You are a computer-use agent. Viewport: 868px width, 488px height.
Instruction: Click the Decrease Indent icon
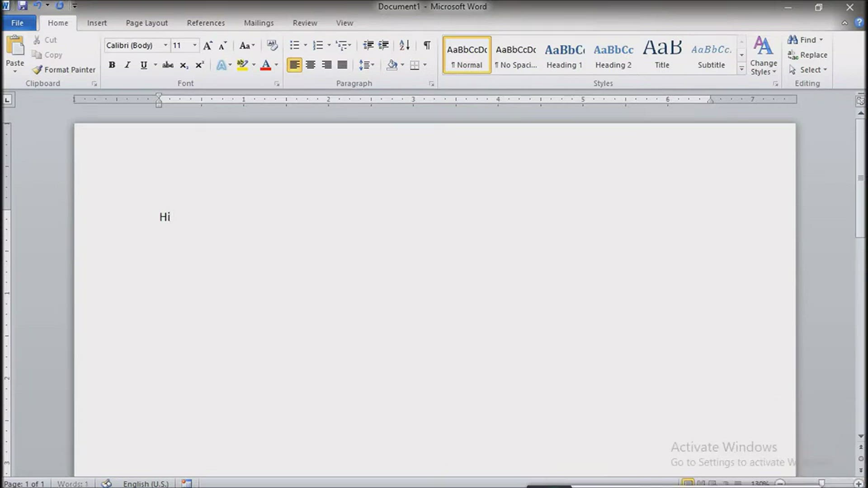pos(368,45)
